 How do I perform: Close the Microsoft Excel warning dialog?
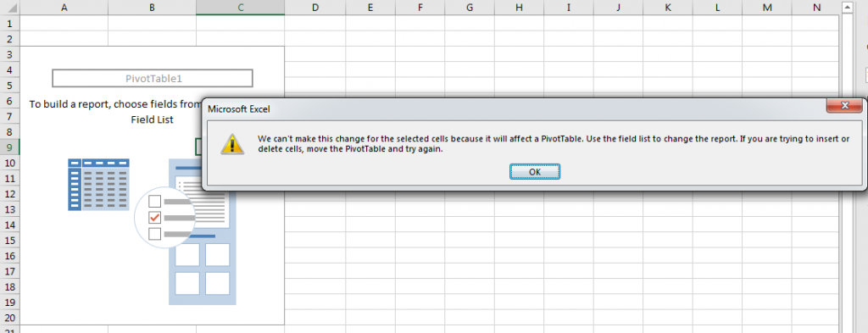pos(844,106)
